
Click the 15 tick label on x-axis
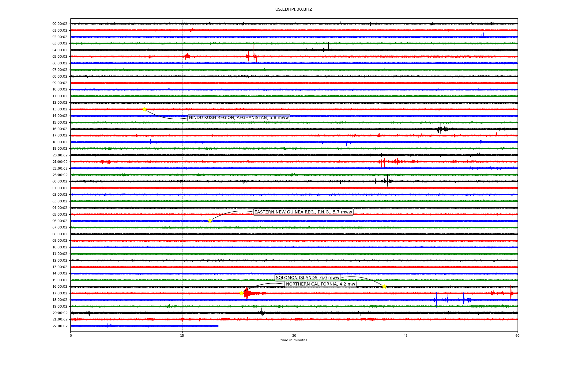point(182,335)
